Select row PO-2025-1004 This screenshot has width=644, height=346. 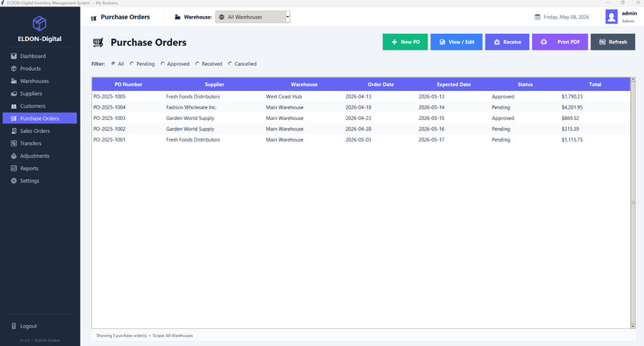coord(361,107)
